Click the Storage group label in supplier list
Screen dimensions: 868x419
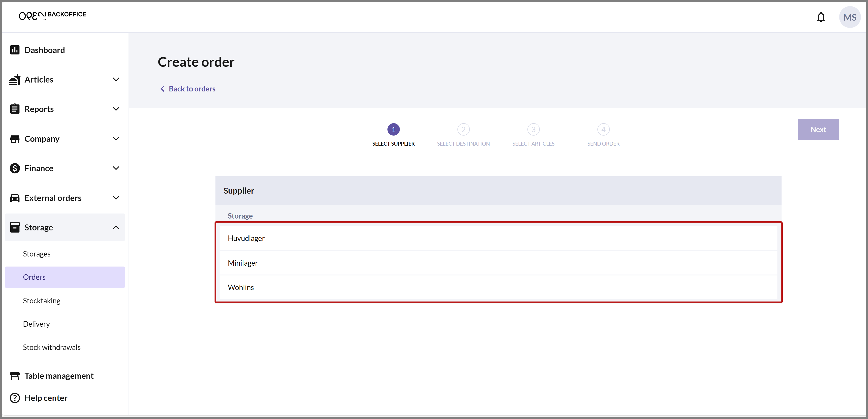(x=240, y=216)
